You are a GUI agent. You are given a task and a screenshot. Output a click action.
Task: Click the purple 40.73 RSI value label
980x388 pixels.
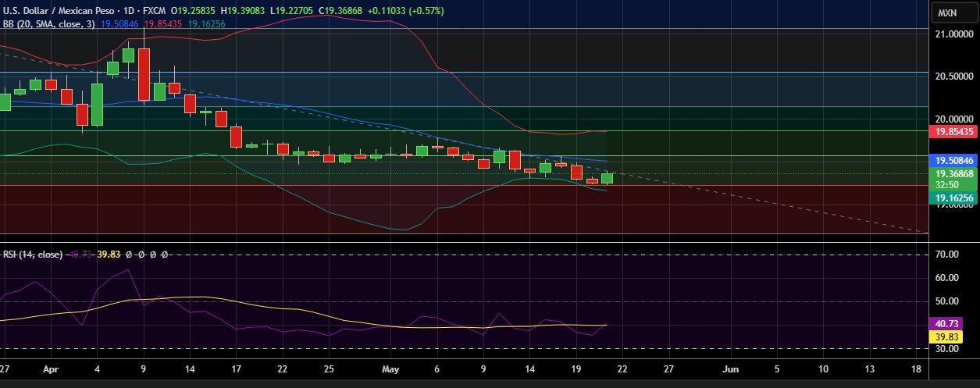click(x=952, y=323)
